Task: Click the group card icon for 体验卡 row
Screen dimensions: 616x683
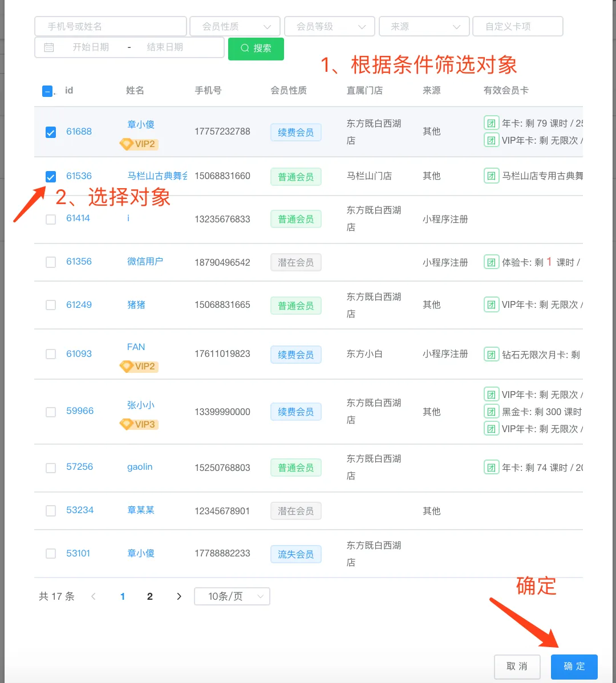Action: click(x=491, y=262)
